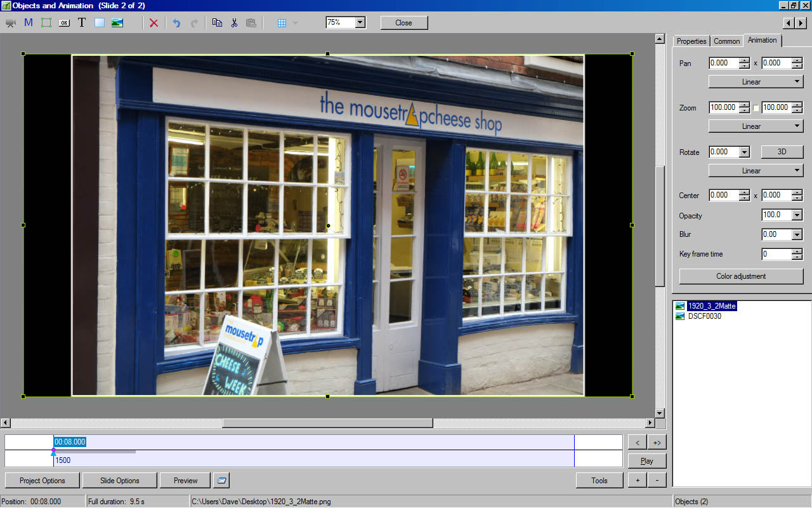Paste the object from clipboard
The height and width of the screenshot is (508, 812).
(x=251, y=23)
